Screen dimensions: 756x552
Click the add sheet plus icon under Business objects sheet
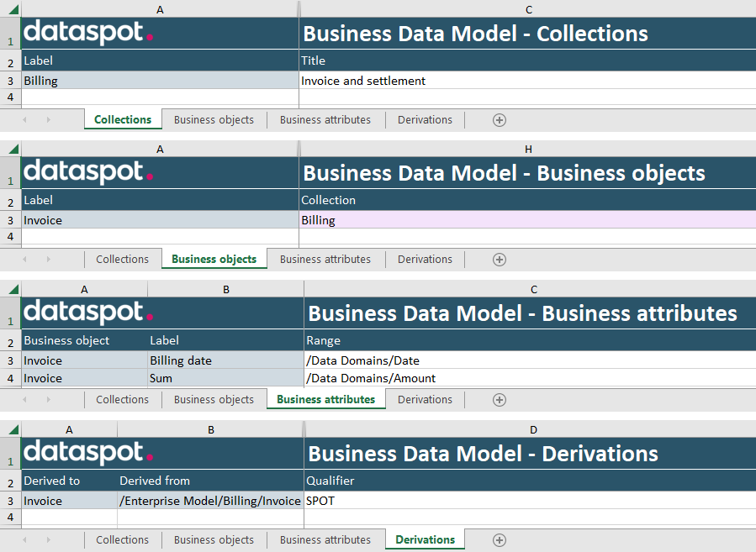[x=499, y=260]
